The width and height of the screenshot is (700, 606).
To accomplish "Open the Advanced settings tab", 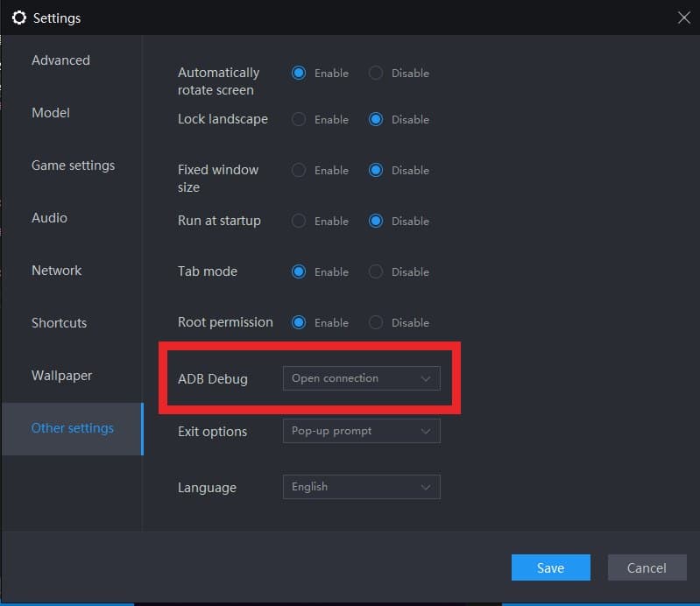I will pyautogui.click(x=60, y=60).
